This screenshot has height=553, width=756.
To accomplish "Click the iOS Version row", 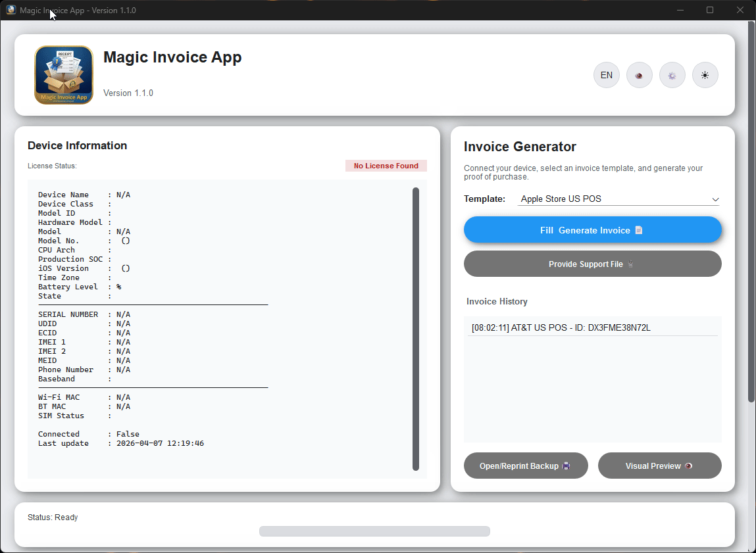I will coord(84,268).
